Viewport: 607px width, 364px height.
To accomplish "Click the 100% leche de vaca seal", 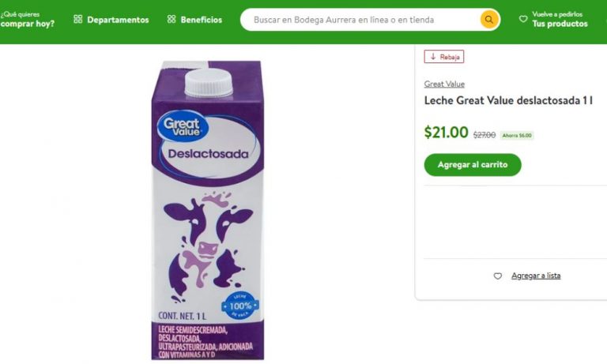I will 242,306.
